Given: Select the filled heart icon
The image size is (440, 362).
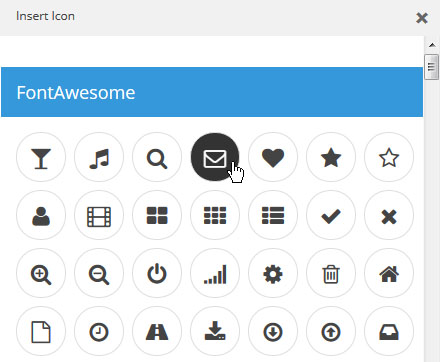Looking at the screenshot, I should coord(273,157).
